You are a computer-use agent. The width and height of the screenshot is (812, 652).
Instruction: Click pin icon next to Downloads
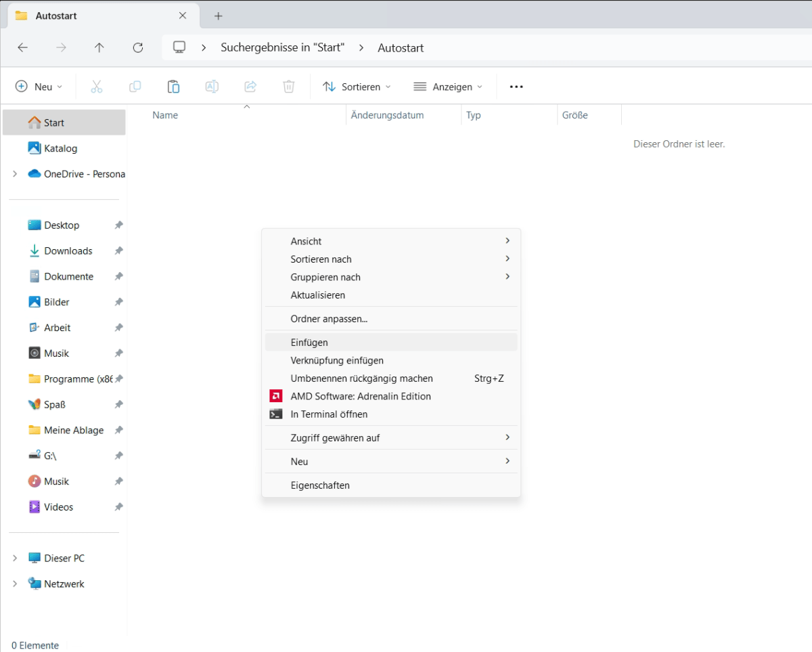tap(118, 251)
